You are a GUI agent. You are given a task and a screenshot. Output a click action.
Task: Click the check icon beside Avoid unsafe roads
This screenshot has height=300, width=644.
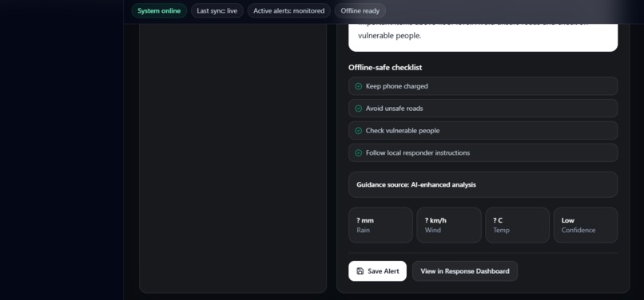[359, 109]
